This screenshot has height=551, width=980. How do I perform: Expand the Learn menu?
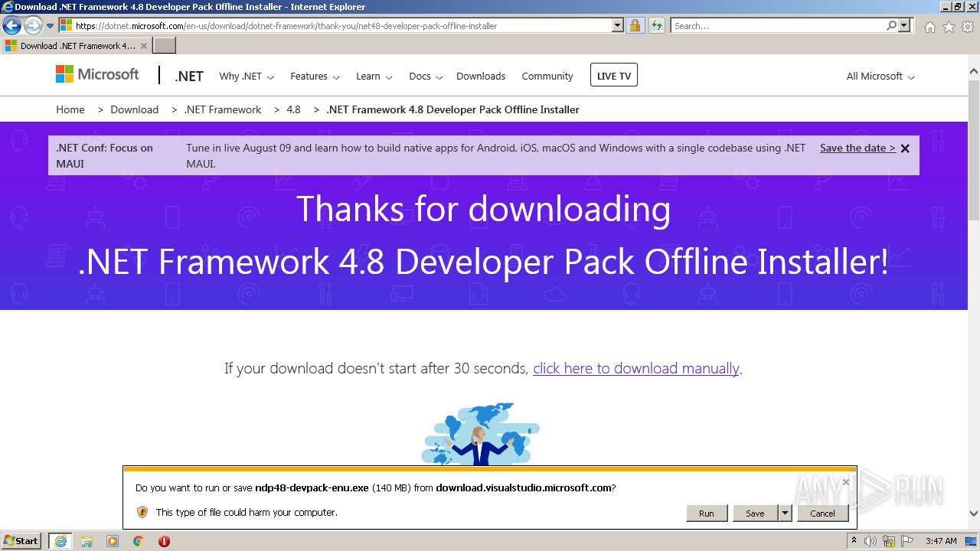pyautogui.click(x=374, y=77)
